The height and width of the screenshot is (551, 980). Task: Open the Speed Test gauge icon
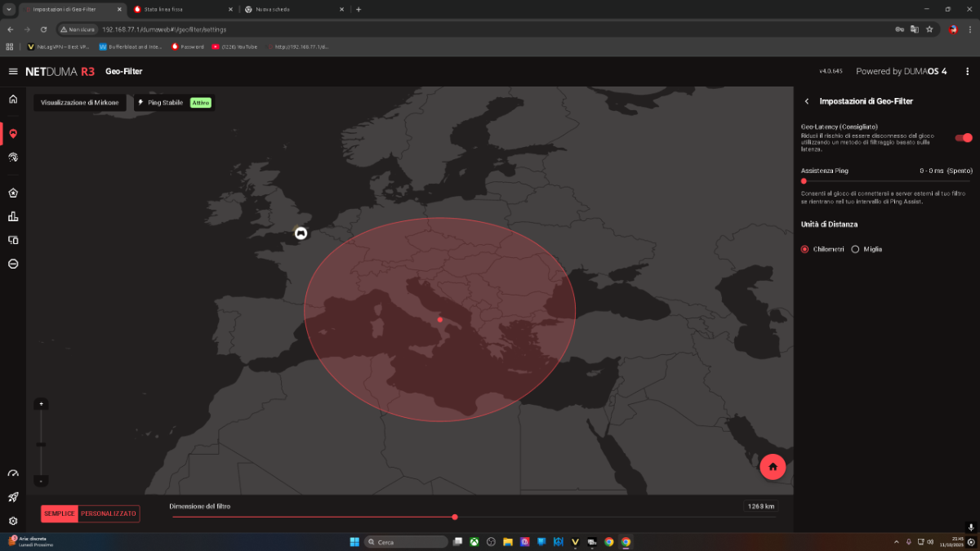click(x=13, y=473)
